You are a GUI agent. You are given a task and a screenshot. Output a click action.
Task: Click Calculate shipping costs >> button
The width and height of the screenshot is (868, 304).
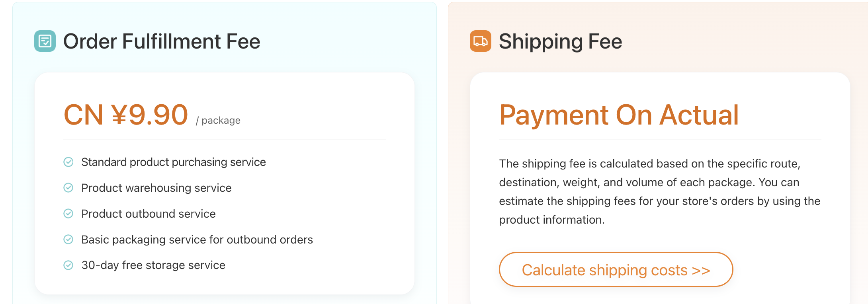(616, 269)
